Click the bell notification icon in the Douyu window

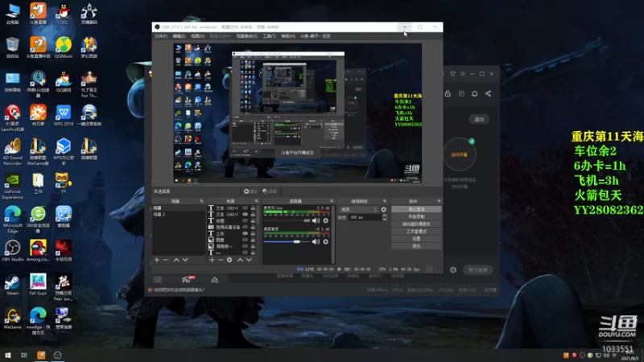(474, 93)
